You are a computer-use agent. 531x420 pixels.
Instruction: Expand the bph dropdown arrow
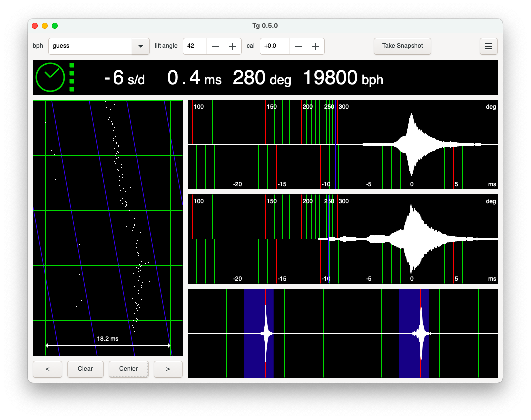pyautogui.click(x=140, y=46)
